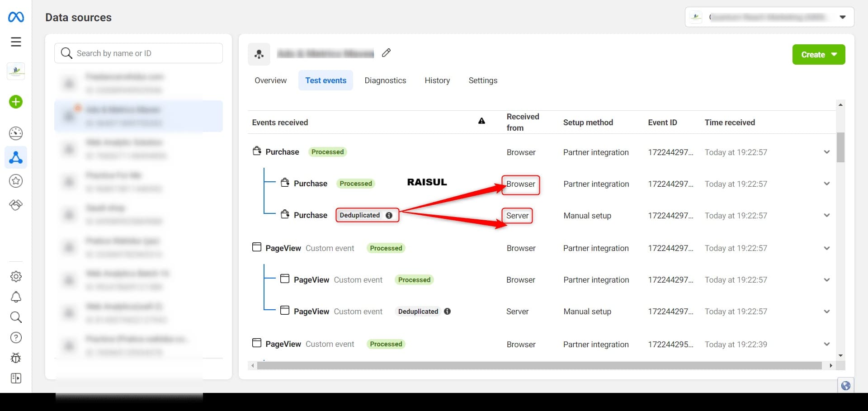Open the green Create dropdown button
Image resolution: width=868 pixels, height=411 pixels.
pos(818,55)
